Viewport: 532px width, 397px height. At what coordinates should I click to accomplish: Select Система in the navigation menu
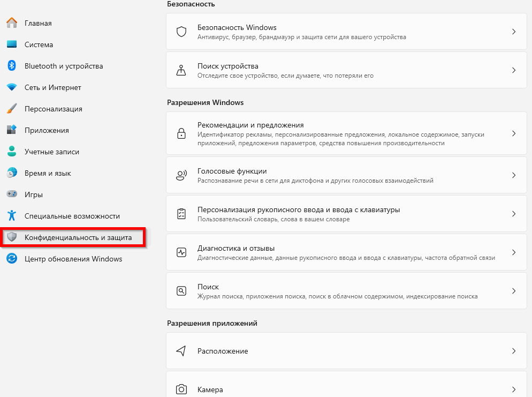(x=39, y=44)
